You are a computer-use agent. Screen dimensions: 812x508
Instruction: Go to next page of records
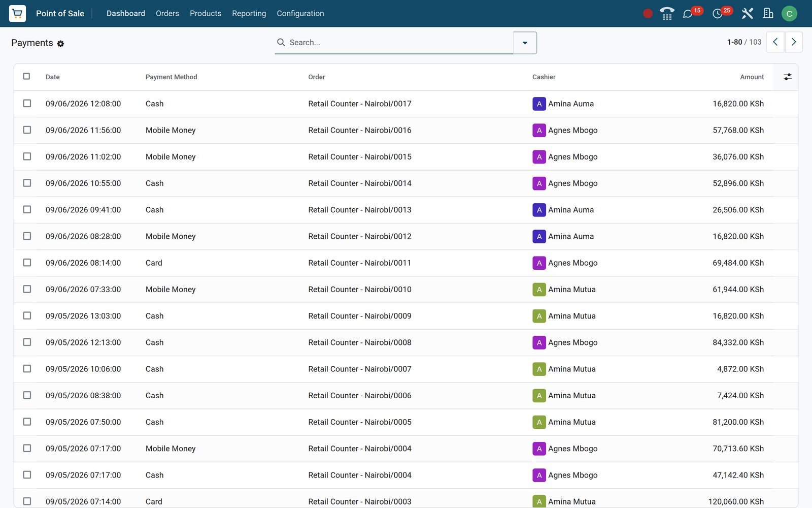(794, 42)
